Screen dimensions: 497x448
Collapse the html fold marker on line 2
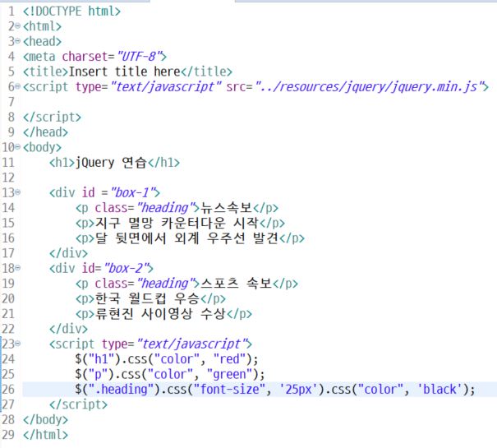18,26
